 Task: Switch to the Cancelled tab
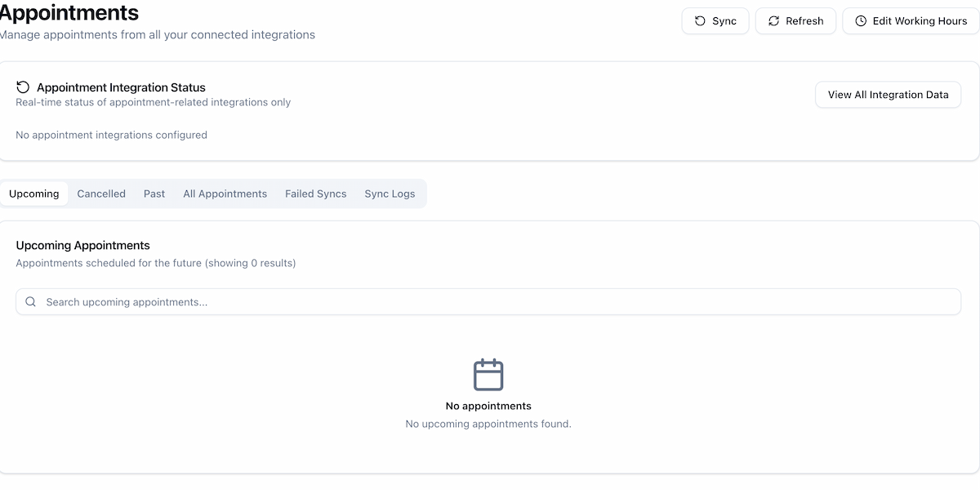pyautogui.click(x=101, y=194)
